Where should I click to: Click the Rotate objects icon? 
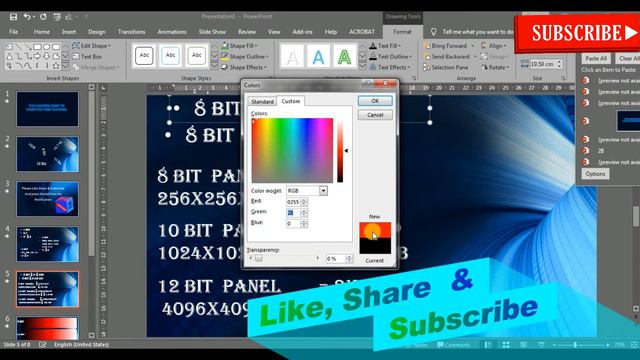484,67
